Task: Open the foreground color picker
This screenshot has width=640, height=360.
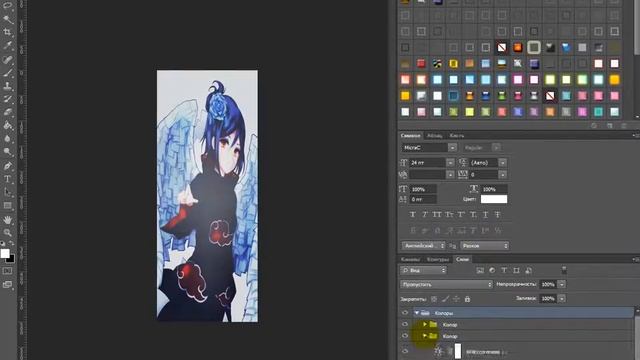Action: click(4, 253)
